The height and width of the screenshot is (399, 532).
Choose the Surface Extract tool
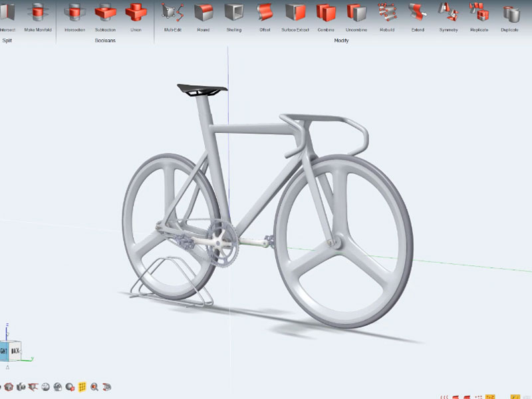pyautogui.click(x=295, y=15)
